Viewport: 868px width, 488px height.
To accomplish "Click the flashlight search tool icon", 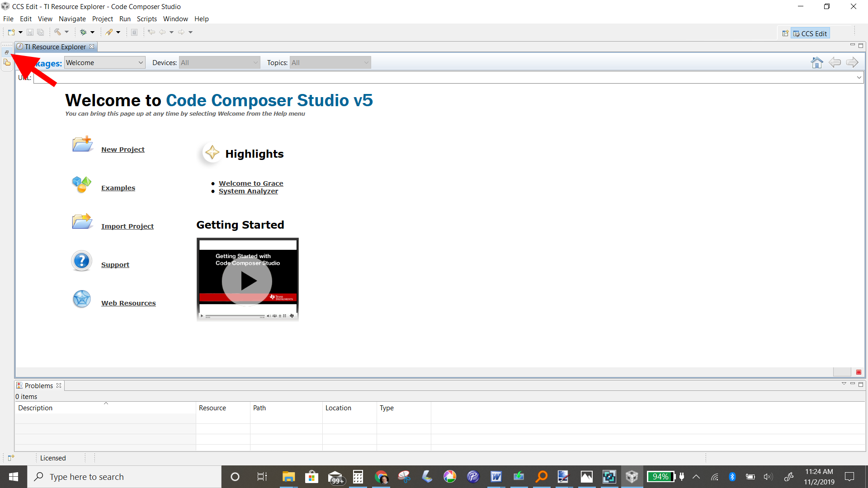I will pos(109,32).
